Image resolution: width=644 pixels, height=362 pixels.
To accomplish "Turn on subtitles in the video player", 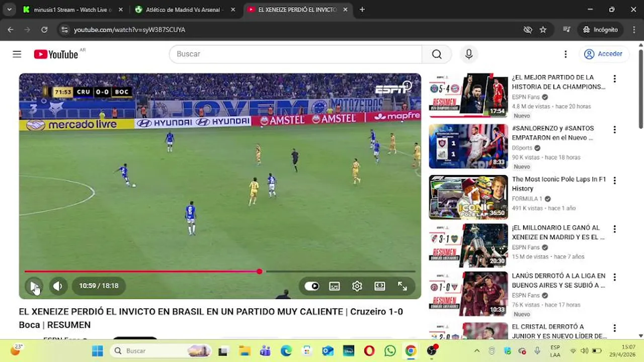I will point(335,286).
